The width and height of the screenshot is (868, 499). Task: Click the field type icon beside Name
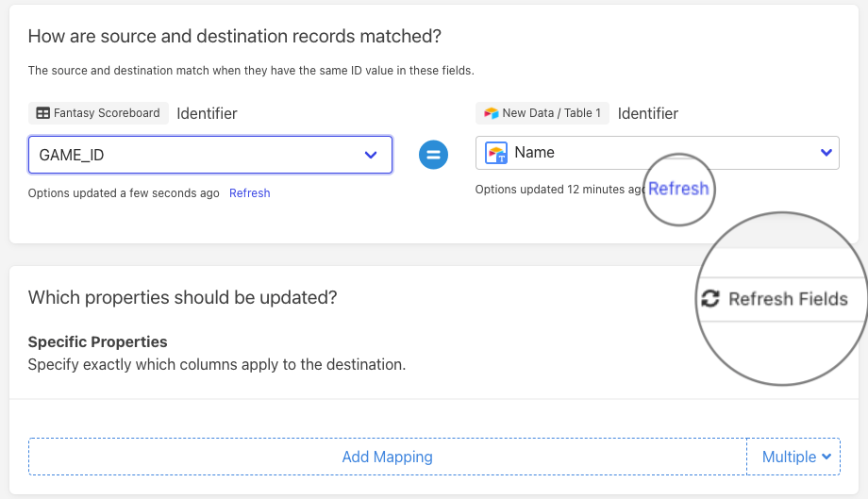tap(496, 153)
